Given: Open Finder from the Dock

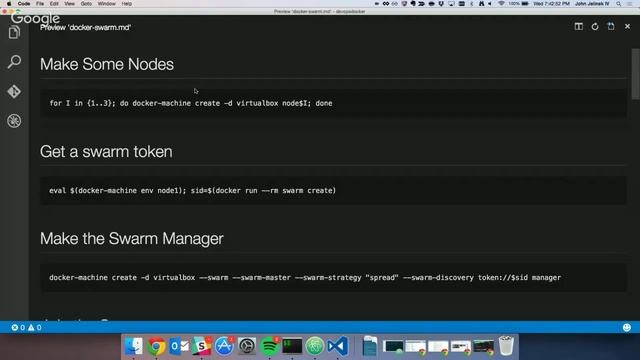Looking at the screenshot, I should (x=134, y=346).
